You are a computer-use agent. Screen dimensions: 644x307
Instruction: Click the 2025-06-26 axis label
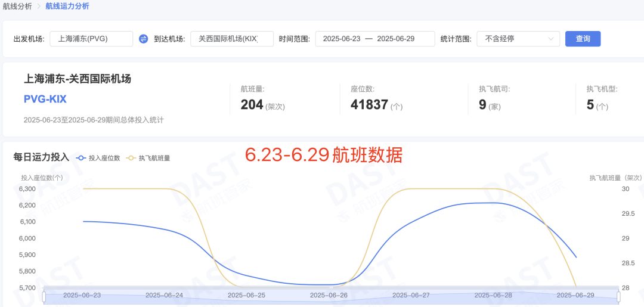point(329,295)
